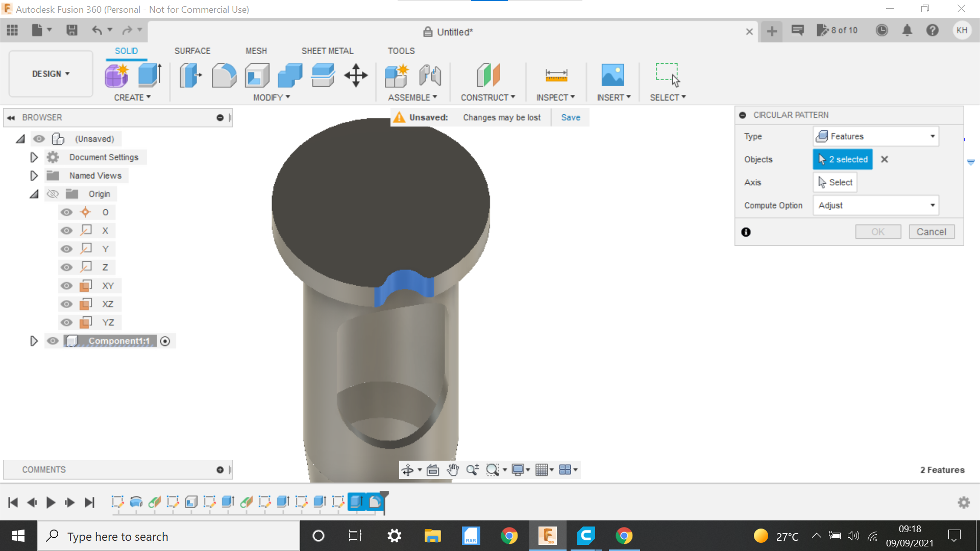Toggle visibility of XY plane
Image resolution: width=980 pixels, height=551 pixels.
click(67, 285)
